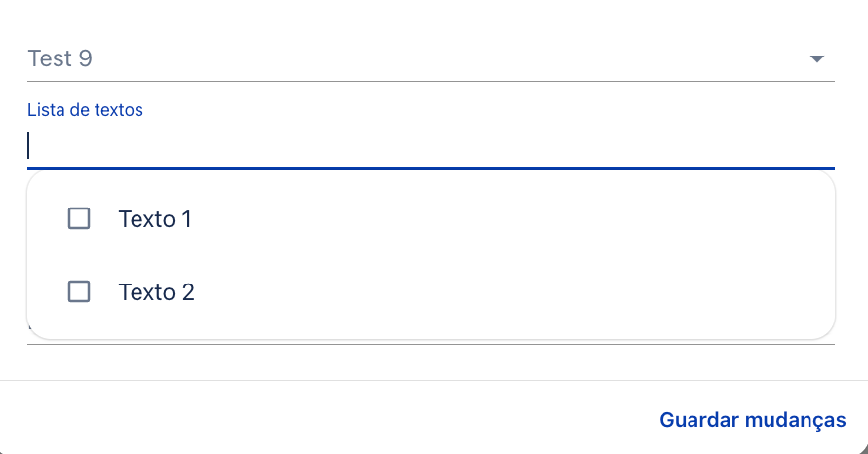Image resolution: width=868 pixels, height=454 pixels.
Task: Tick the Texto 2 checkbox
Action: click(79, 291)
